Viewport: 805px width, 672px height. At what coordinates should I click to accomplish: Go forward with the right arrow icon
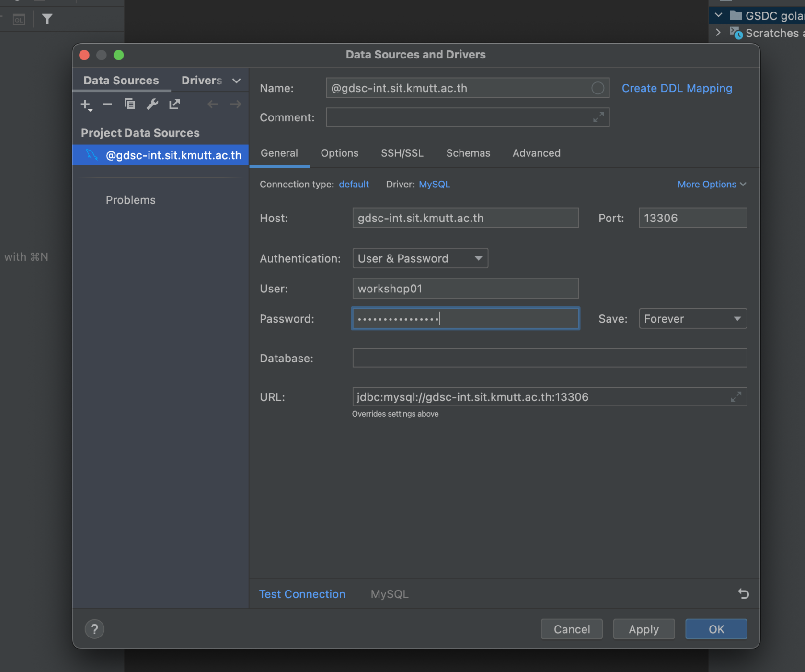(236, 104)
